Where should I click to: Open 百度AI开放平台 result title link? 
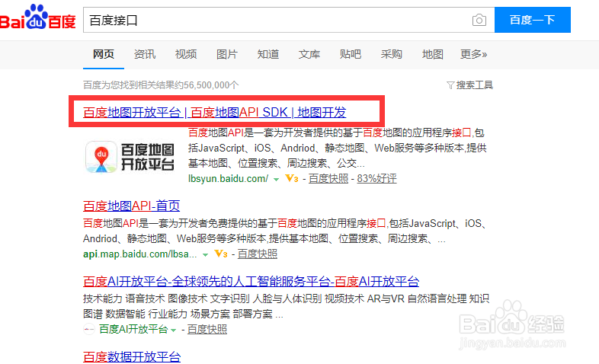(x=251, y=282)
